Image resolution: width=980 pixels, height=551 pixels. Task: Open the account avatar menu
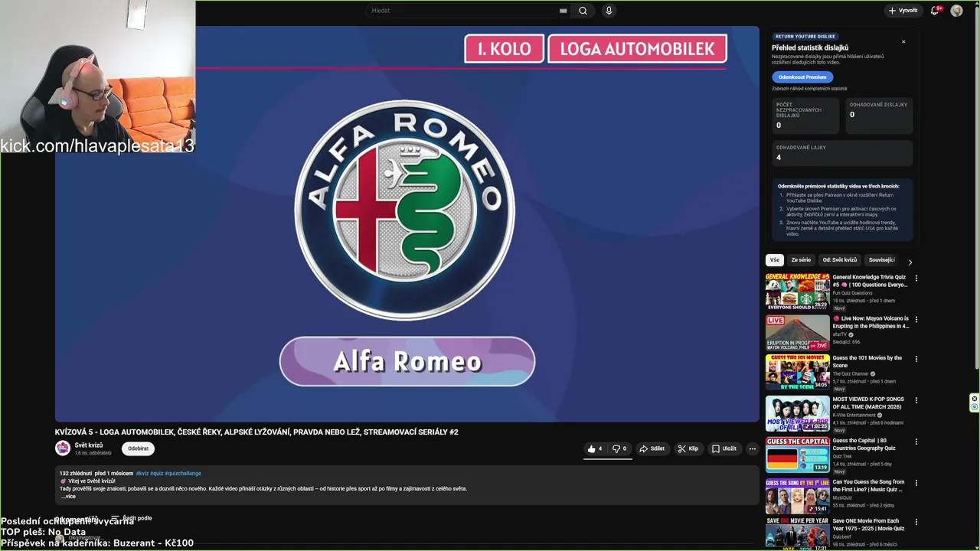click(x=956, y=11)
